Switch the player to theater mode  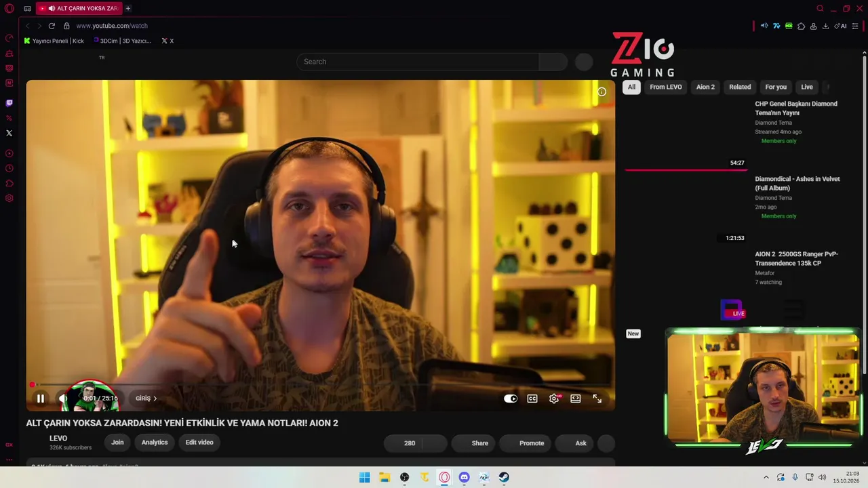576,399
